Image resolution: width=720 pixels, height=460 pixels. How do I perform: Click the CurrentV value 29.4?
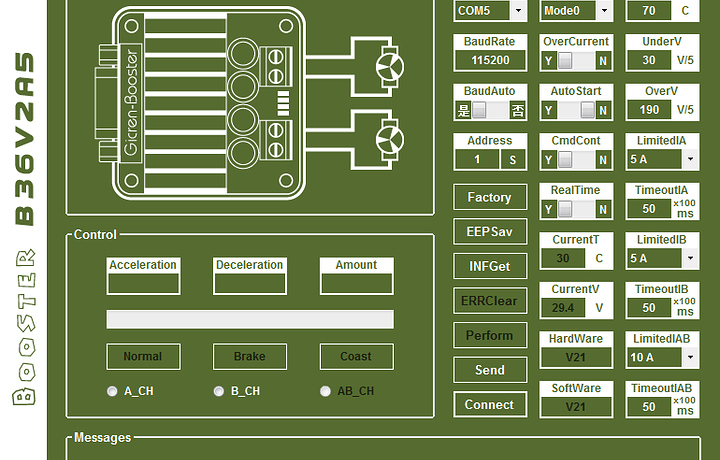click(x=563, y=308)
